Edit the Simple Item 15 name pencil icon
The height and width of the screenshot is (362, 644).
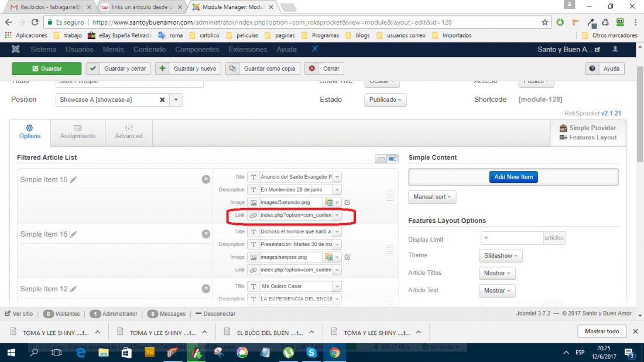(x=74, y=180)
